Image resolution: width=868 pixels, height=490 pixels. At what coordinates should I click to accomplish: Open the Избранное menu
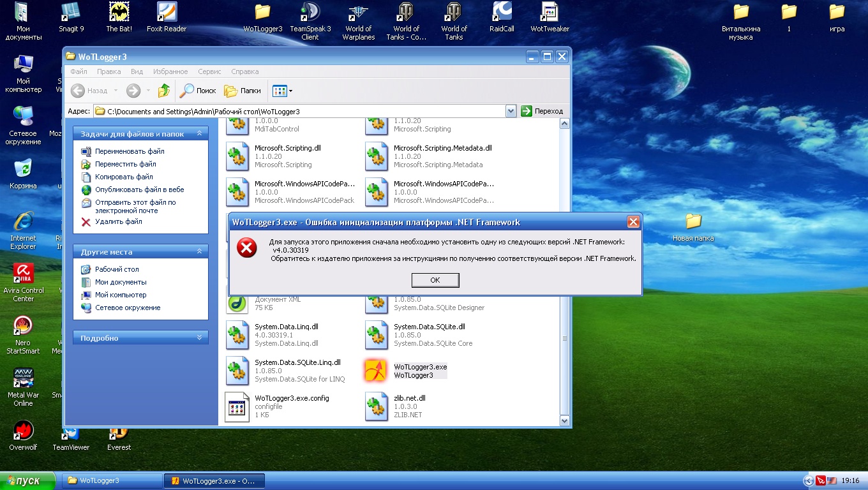(x=170, y=71)
